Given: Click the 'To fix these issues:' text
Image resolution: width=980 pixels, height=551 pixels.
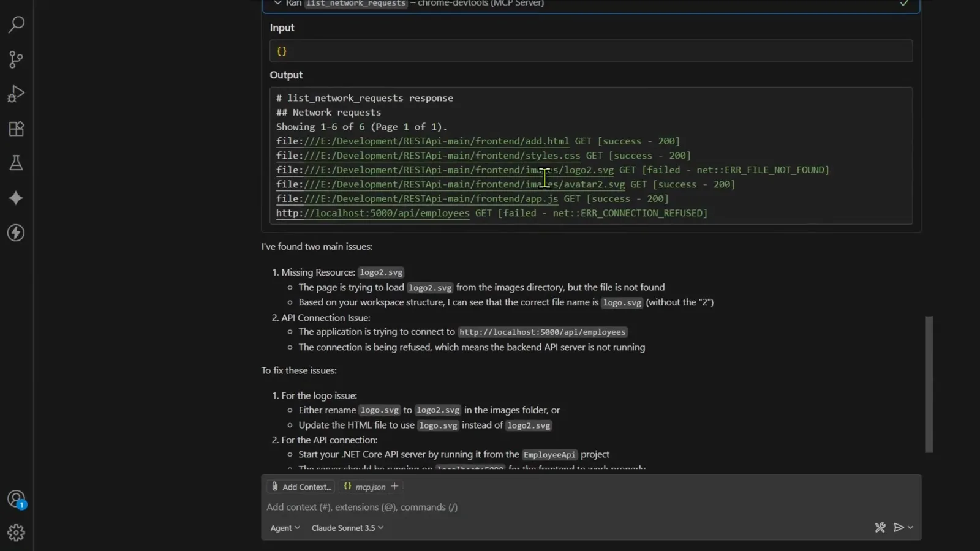Looking at the screenshot, I should [x=299, y=370].
